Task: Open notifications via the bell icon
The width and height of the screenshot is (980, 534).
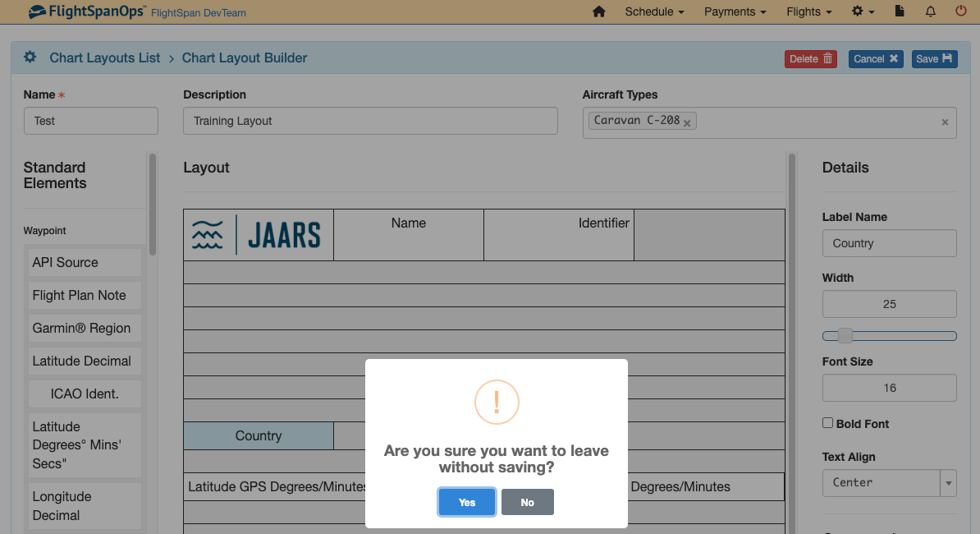Action: click(x=929, y=12)
